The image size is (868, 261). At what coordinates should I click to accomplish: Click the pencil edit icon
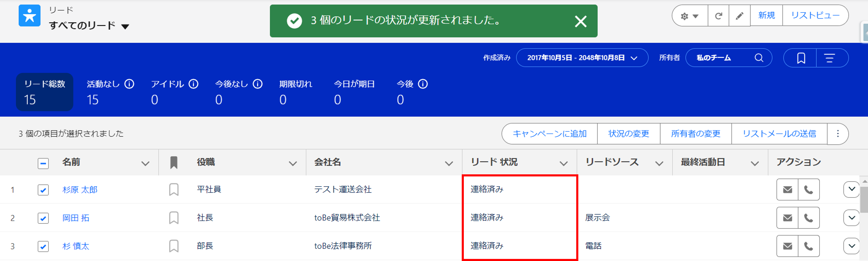(x=739, y=16)
